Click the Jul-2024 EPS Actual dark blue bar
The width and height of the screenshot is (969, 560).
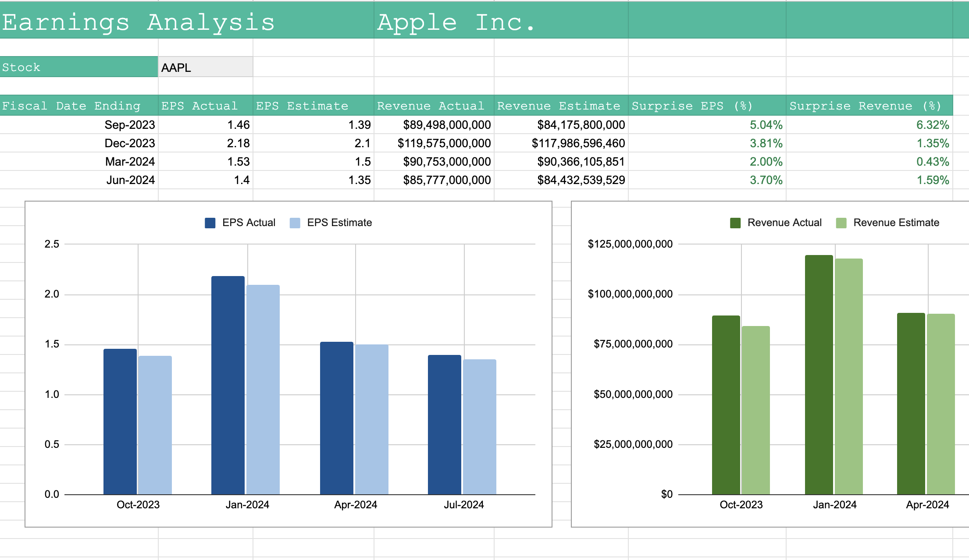445,425
